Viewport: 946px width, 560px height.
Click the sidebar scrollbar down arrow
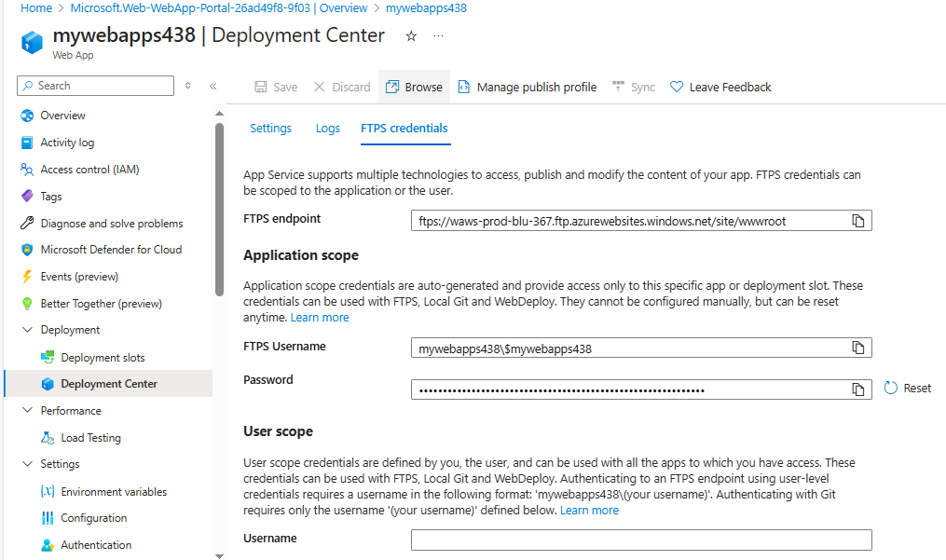pyautogui.click(x=220, y=555)
